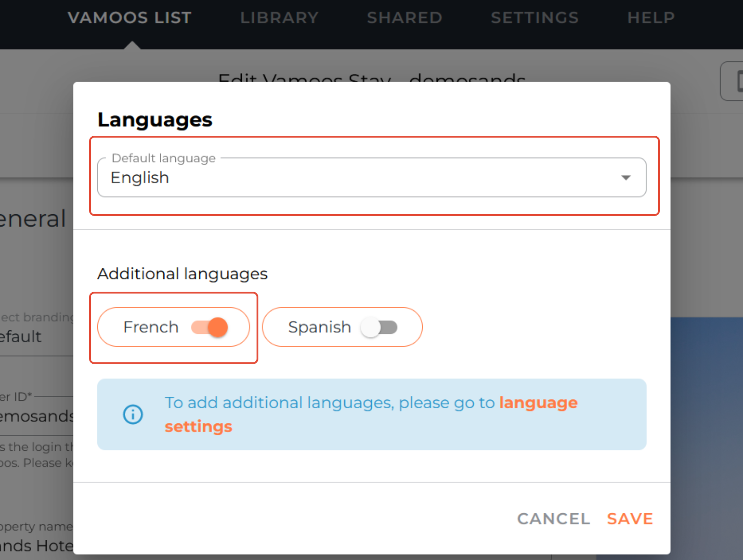The width and height of the screenshot is (743, 560).
Task: Switch to the Vamoos List tab
Action: pyautogui.click(x=129, y=18)
